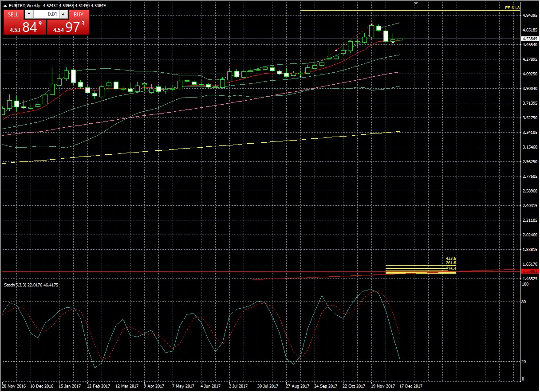Click the EURTRY,Weekly chart title
540x392 pixels.
pos(24,5)
